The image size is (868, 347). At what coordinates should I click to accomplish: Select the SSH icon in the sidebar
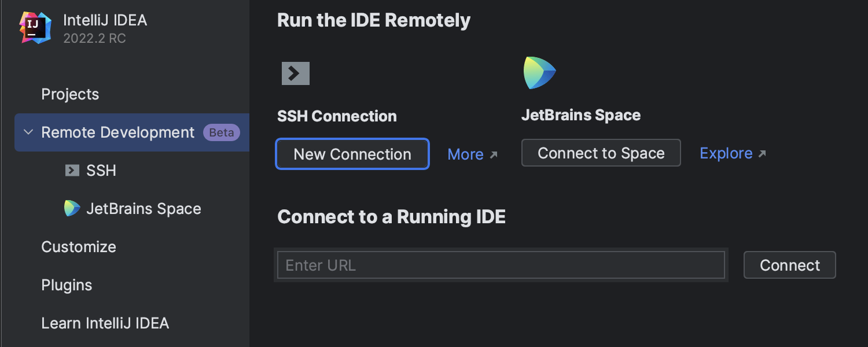pyautogui.click(x=72, y=170)
